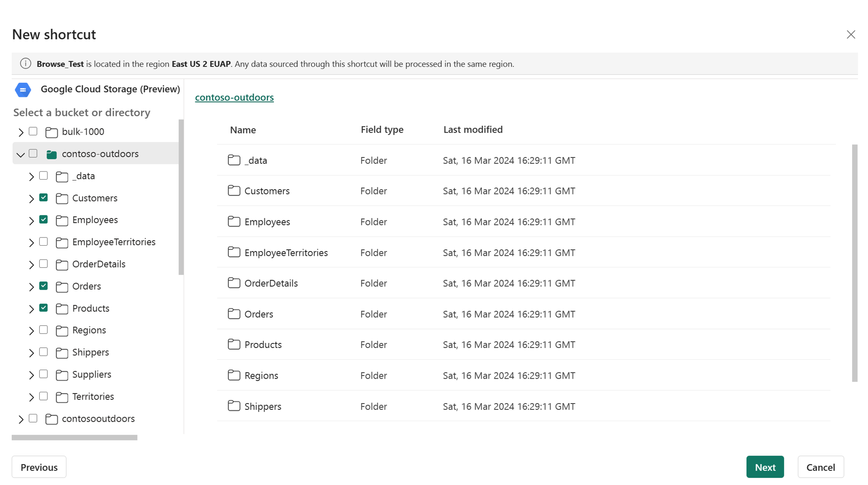
Task: Click the Territories folder icon in tree
Action: [x=62, y=397]
